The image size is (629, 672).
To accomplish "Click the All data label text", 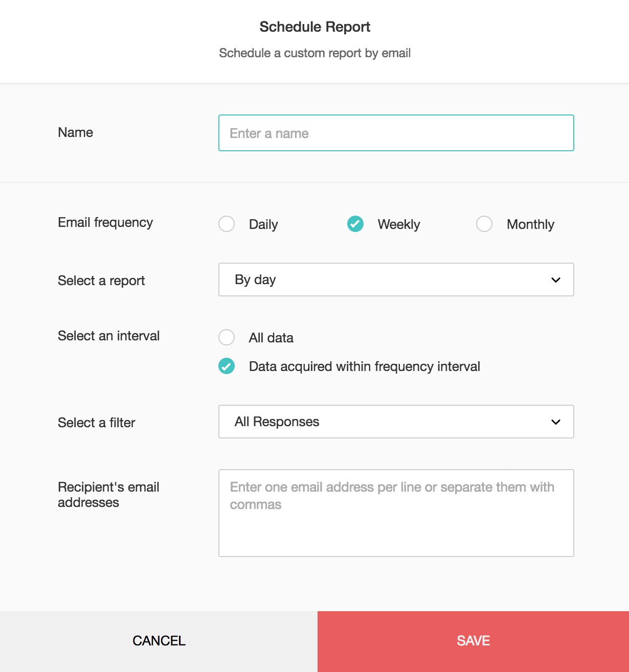I will [x=271, y=338].
